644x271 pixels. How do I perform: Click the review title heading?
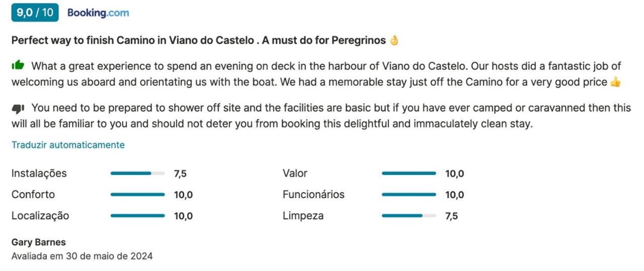[205, 40]
